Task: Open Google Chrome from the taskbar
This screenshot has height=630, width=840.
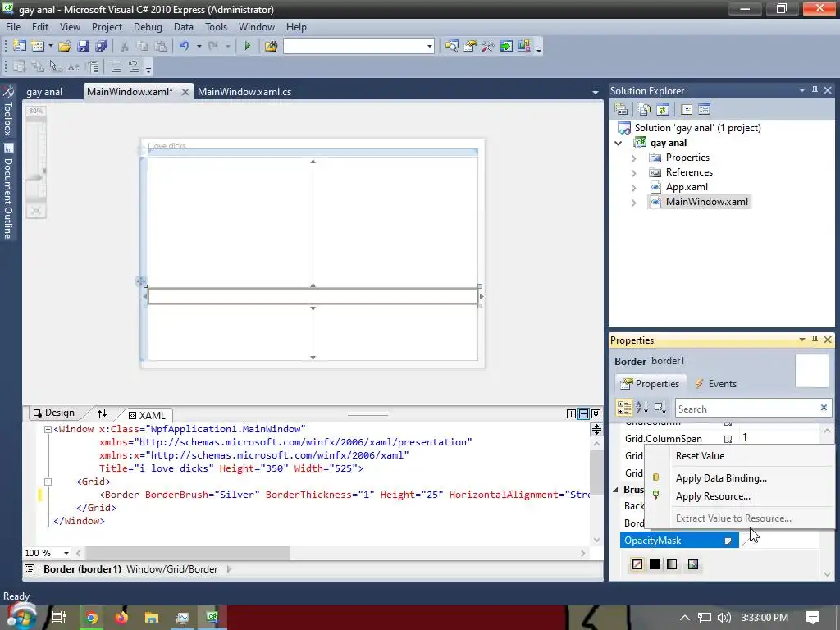Action: 92,618
